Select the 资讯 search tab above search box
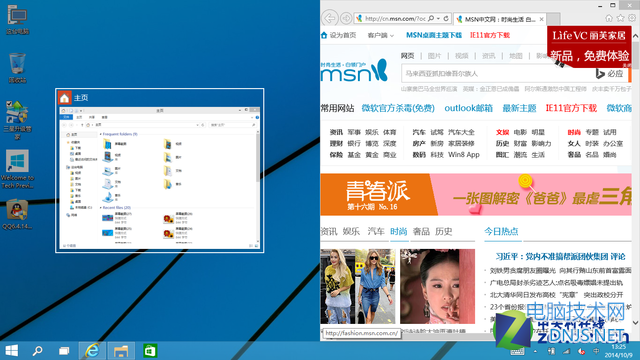 coord(489,56)
